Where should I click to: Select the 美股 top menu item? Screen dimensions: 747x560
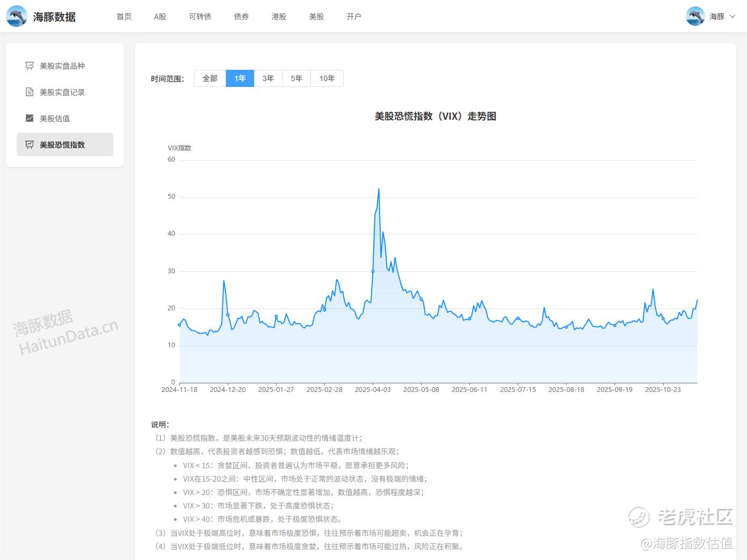pyautogui.click(x=317, y=17)
